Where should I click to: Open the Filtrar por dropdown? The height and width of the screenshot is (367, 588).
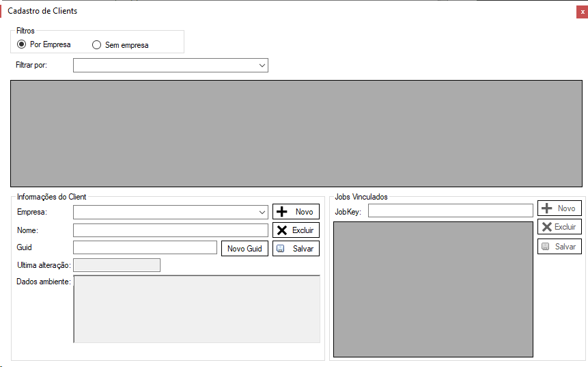pos(262,66)
